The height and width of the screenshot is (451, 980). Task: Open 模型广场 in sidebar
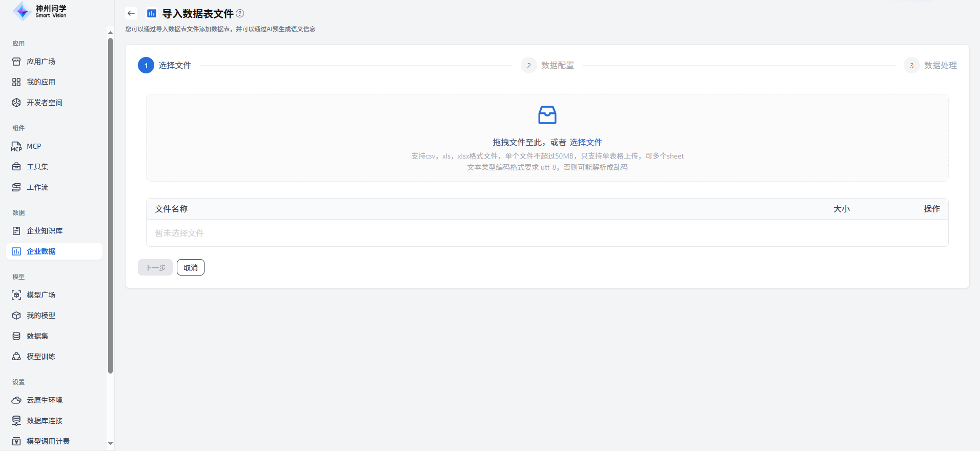(41, 295)
